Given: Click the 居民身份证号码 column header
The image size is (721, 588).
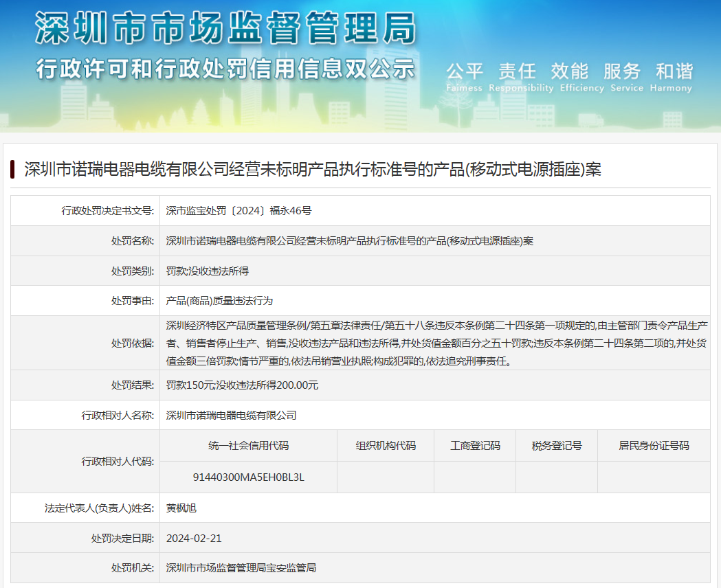Looking at the screenshot, I should click(x=654, y=446).
